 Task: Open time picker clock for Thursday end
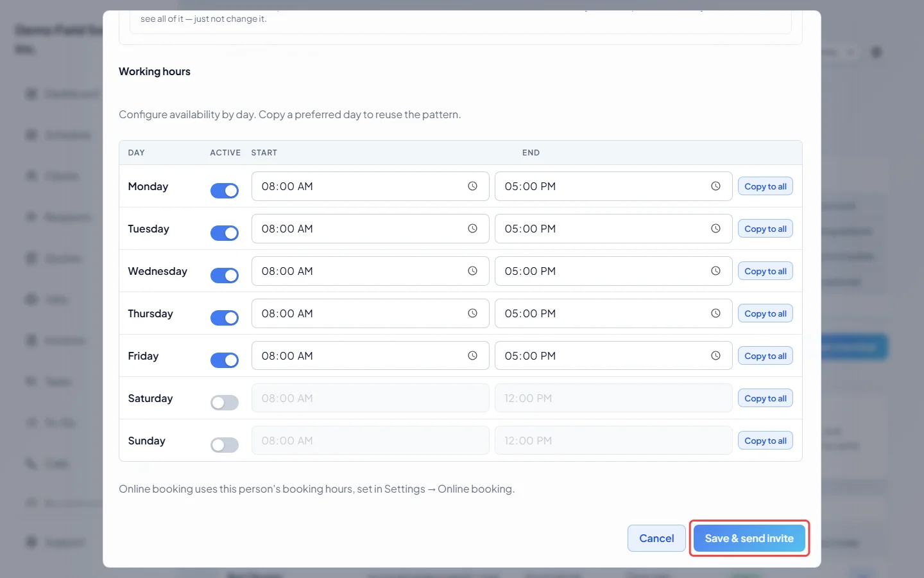coord(715,313)
